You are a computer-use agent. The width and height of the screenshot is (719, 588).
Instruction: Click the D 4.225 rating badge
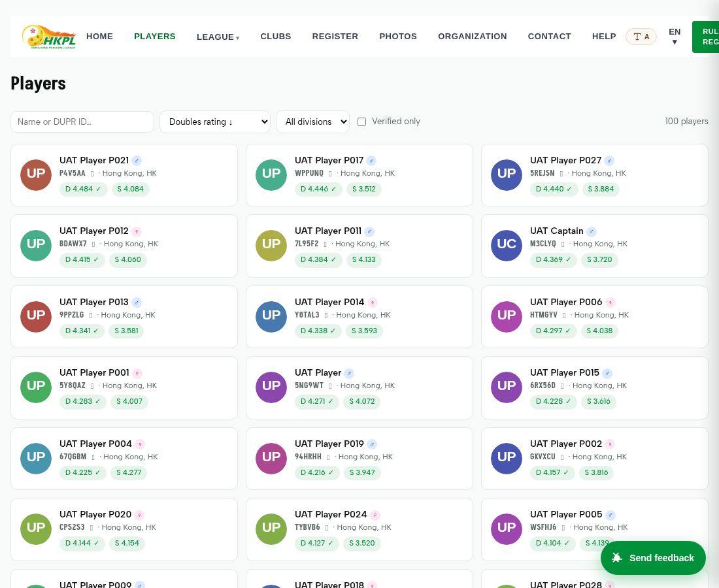pyautogui.click(x=82, y=472)
